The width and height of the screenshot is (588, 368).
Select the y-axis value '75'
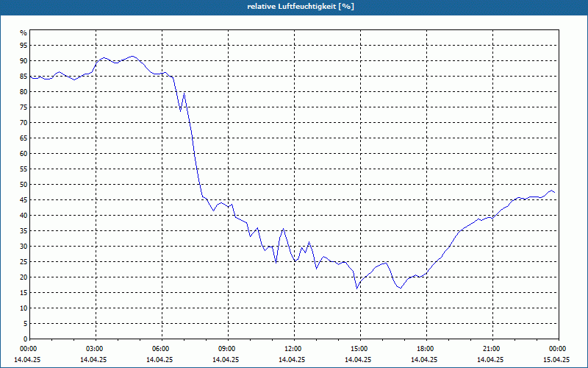point(24,107)
